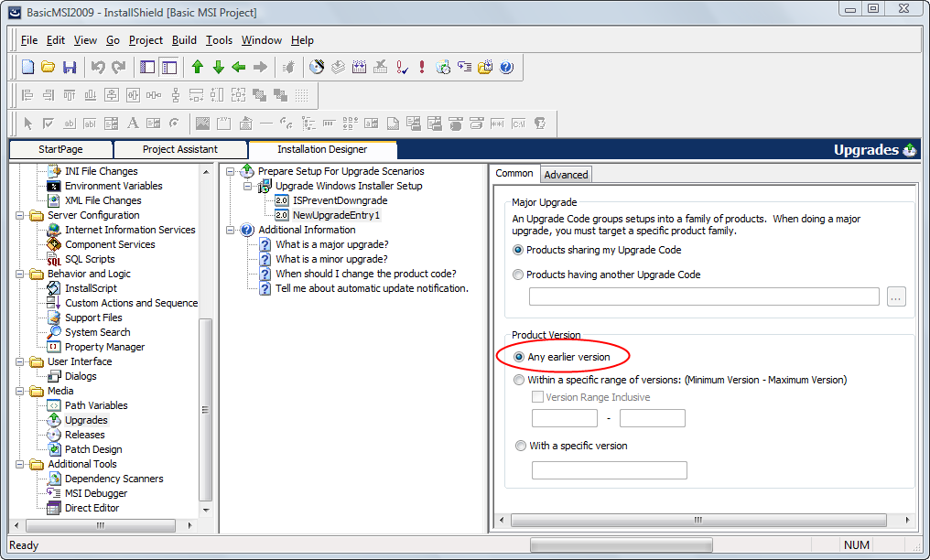
Task: Collapse the Additional Information node
Action: (230, 230)
